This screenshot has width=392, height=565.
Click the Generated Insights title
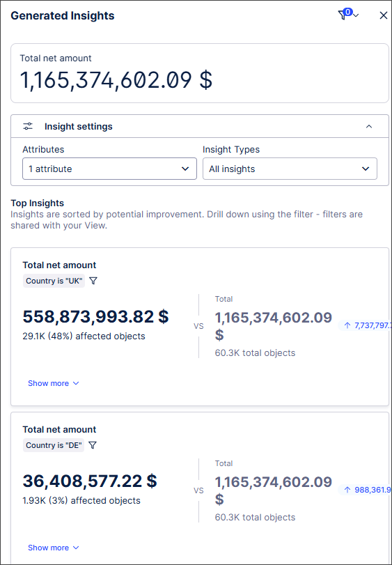pyautogui.click(x=63, y=16)
